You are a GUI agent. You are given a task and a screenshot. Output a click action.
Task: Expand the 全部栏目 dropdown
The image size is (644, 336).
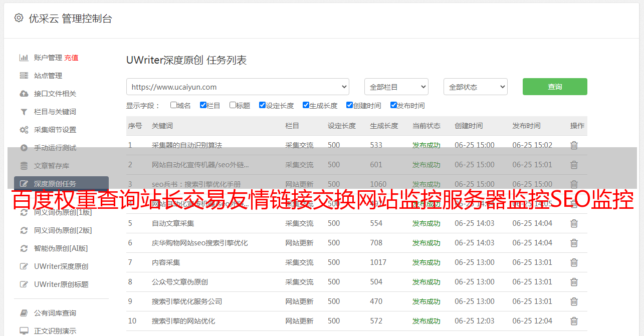point(396,87)
